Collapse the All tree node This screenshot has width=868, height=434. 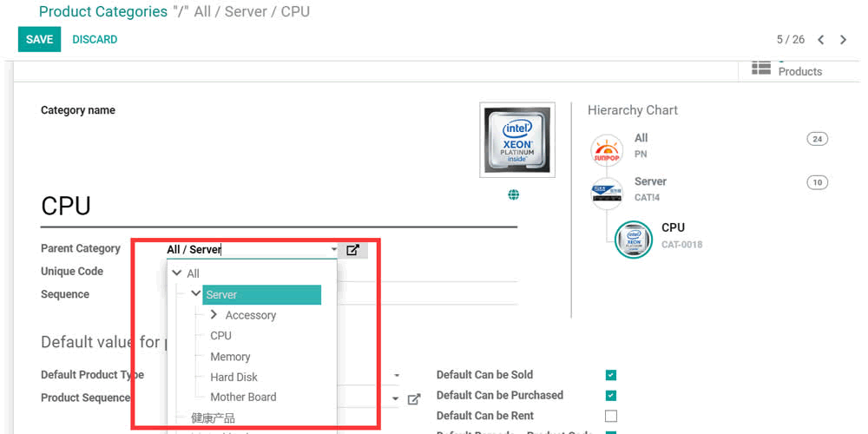[177, 273]
